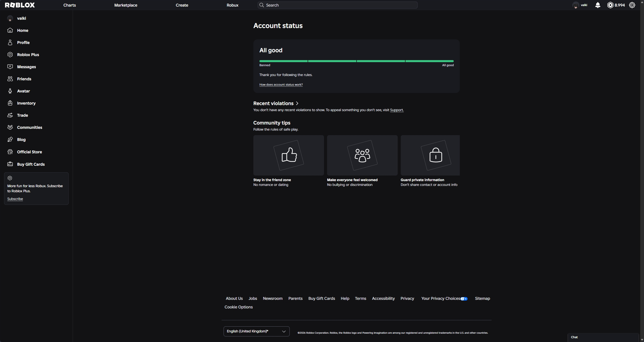The height and width of the screenshot is (342, 644).
Task: Click the valki avatar in top bar
Action: click(576, 5)
